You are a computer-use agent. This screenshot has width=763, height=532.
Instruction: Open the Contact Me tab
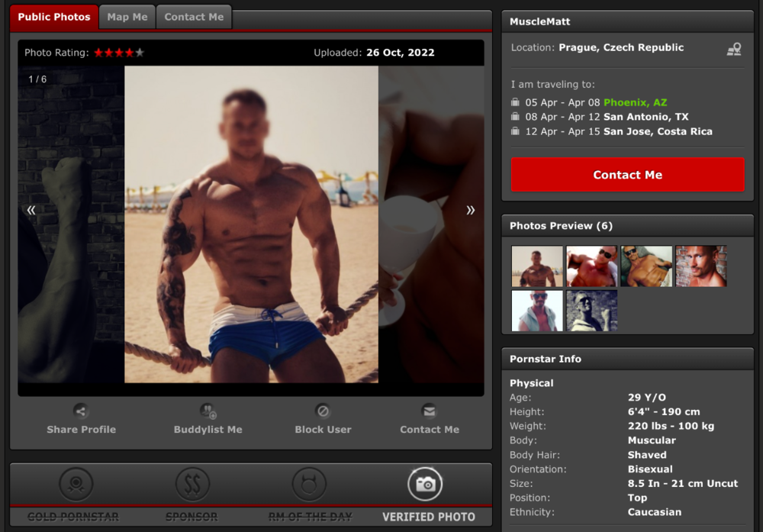pos(194,17)
